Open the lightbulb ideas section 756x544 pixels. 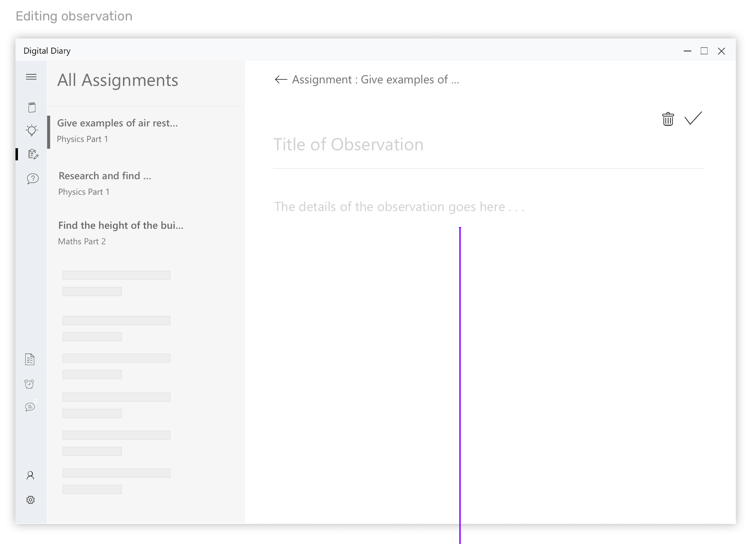coord(32,130)
